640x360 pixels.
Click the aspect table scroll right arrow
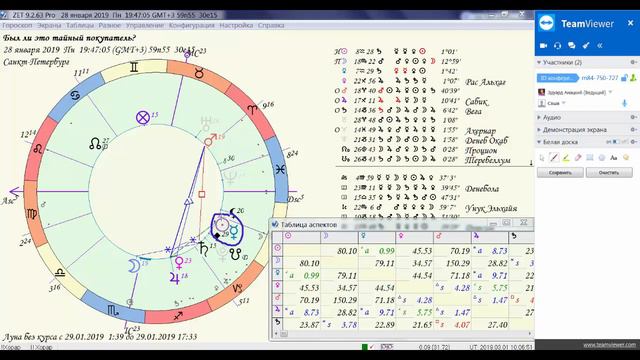[x=530, y=334]
